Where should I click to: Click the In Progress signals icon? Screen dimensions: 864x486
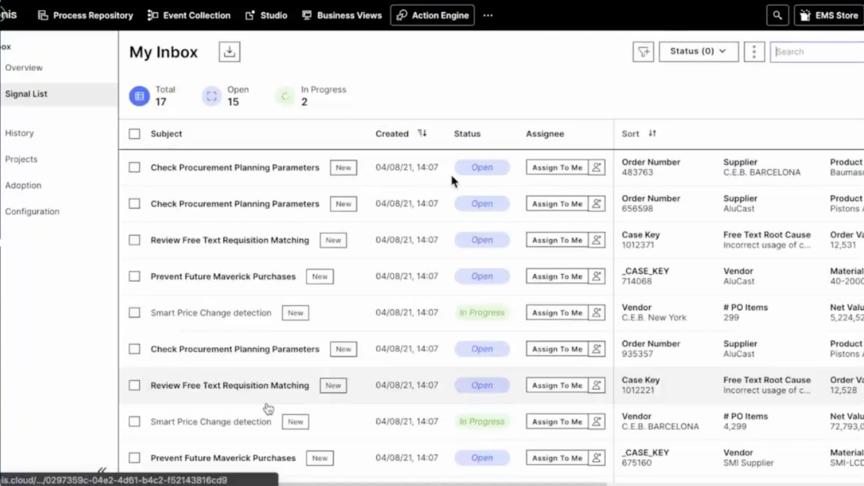[285, 96]
